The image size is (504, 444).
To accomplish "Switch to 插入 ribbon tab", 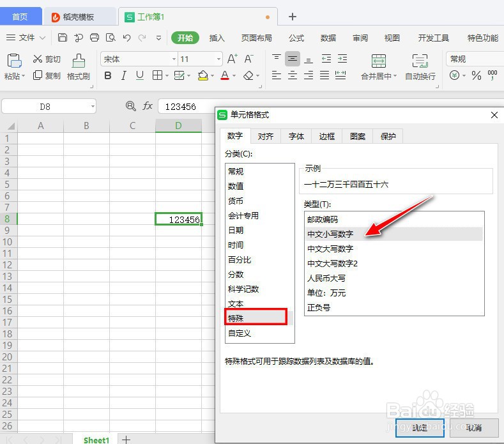I will click(x=217, y=38).
